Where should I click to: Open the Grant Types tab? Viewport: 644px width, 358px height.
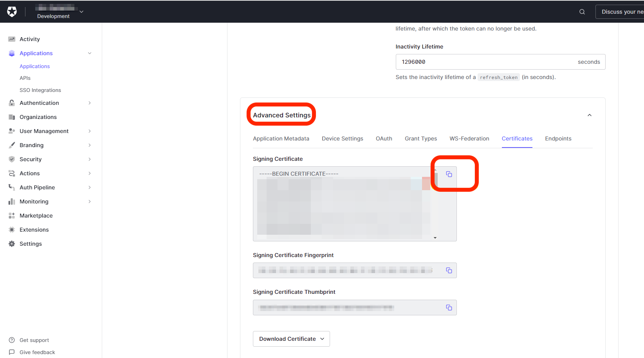420,139
